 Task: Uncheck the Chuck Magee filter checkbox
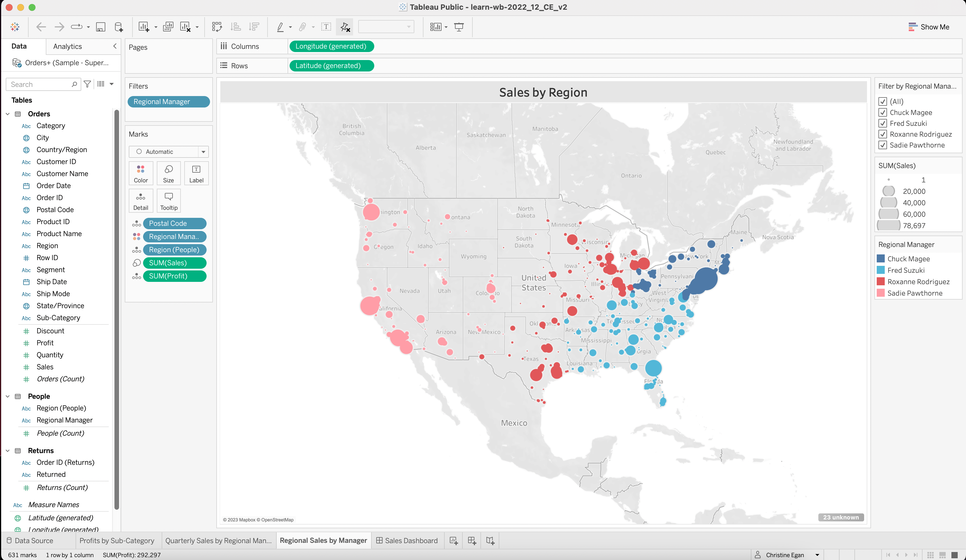[x=883, y=112]
